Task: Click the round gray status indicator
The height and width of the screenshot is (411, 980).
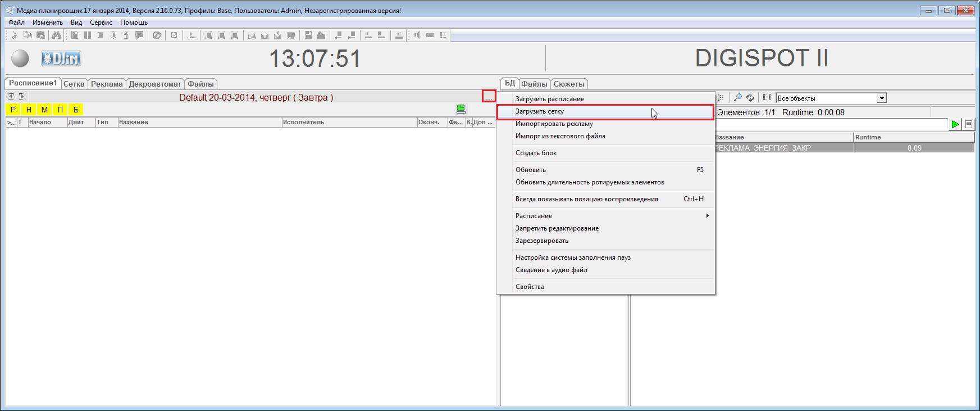Action: [20, 58]
